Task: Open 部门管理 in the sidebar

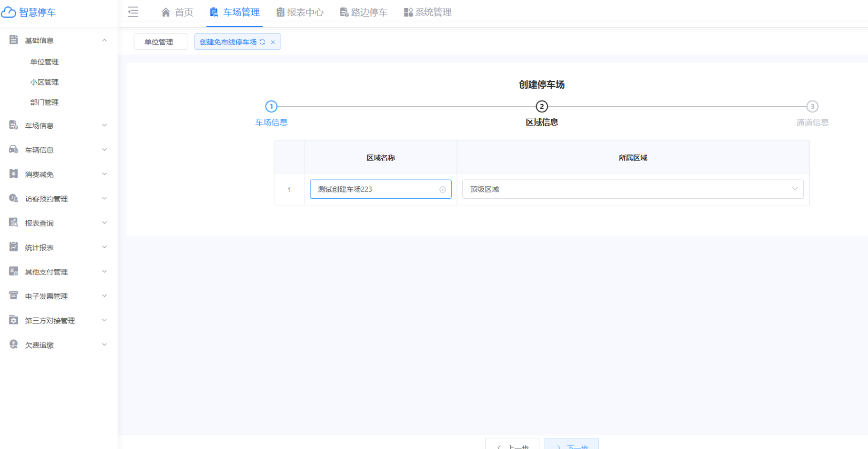Action: [44, 103]
